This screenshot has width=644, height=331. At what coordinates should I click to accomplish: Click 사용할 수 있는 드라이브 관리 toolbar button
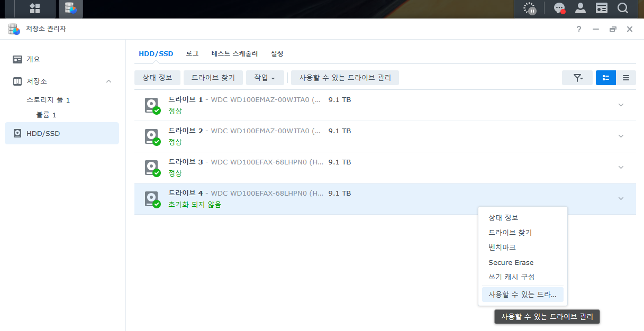tap(345, 78)
